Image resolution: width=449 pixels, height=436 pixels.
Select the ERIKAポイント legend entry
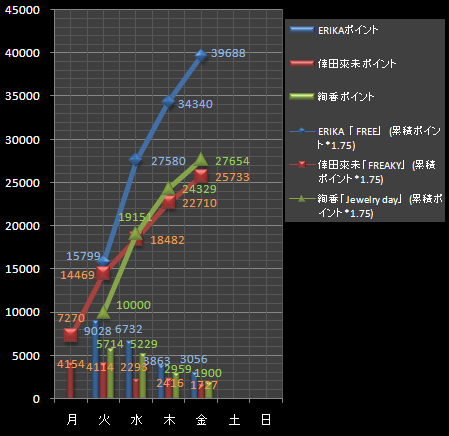[x=334, y=30]
